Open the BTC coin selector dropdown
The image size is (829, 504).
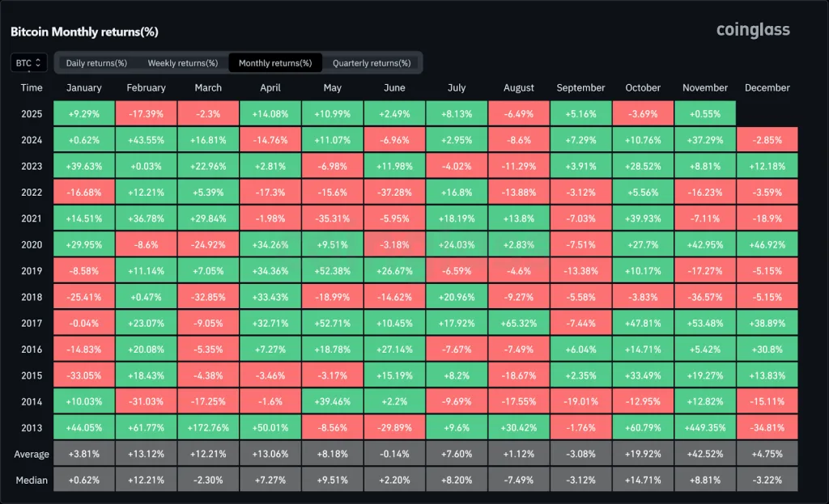point(28,62)
